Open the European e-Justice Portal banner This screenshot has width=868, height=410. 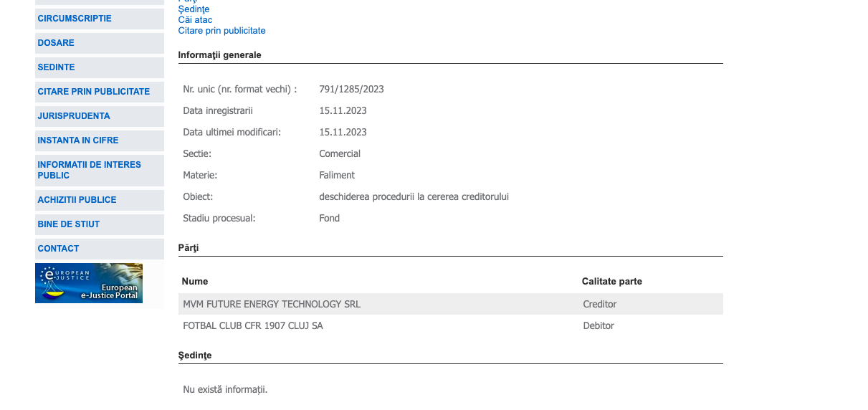pos(89,283)
